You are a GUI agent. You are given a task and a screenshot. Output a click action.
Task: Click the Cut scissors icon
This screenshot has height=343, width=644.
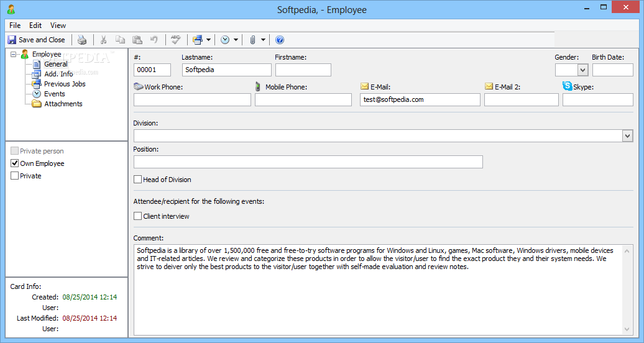coord(103,40)
